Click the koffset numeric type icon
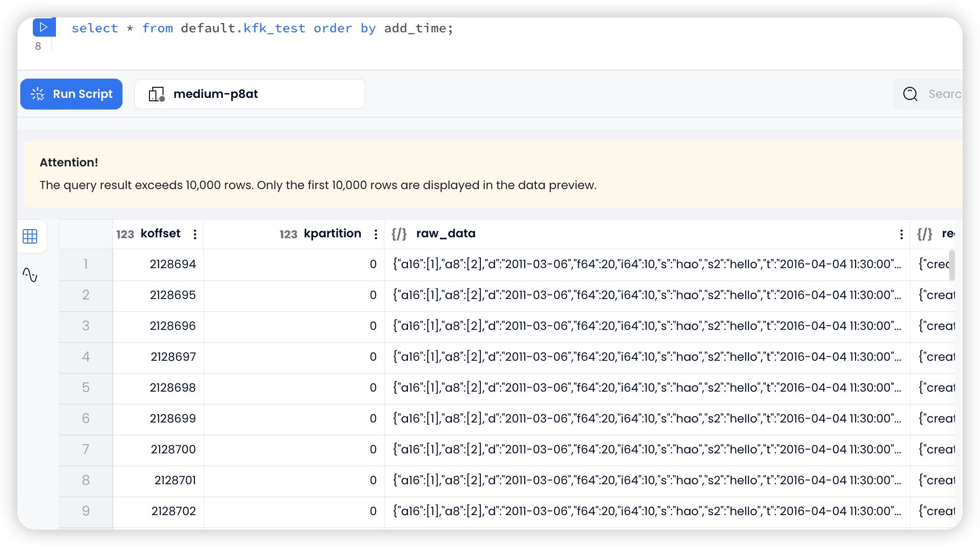Screen dimensions: 980x547 point(125,234)
